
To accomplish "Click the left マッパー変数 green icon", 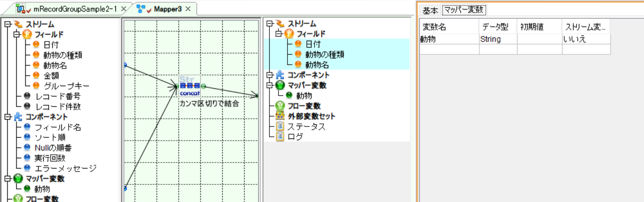I will click(18, 179).
